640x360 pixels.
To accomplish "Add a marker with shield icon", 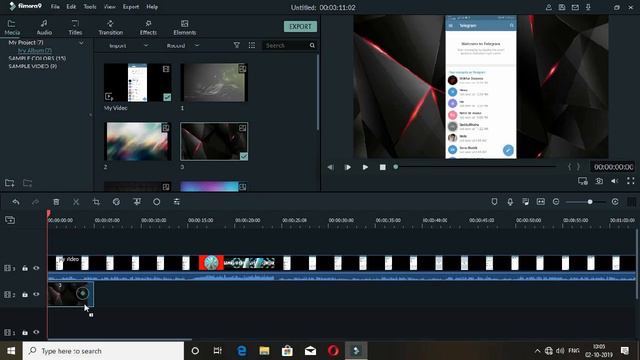I will coord(494,202).
